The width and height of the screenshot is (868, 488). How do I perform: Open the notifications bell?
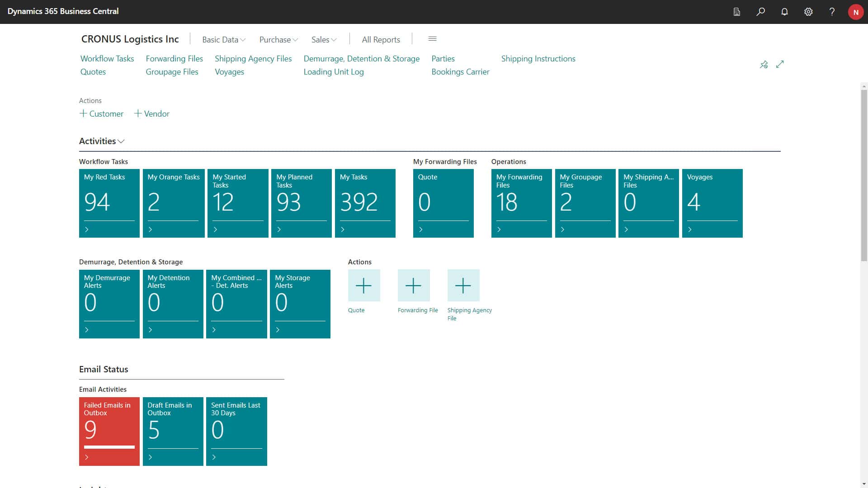pos(784,12)
